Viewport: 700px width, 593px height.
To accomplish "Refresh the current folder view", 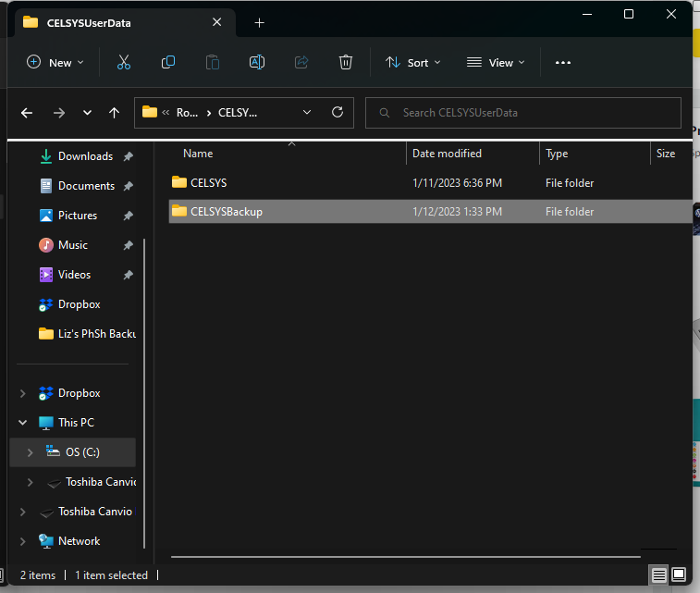I will coord(338,112).
